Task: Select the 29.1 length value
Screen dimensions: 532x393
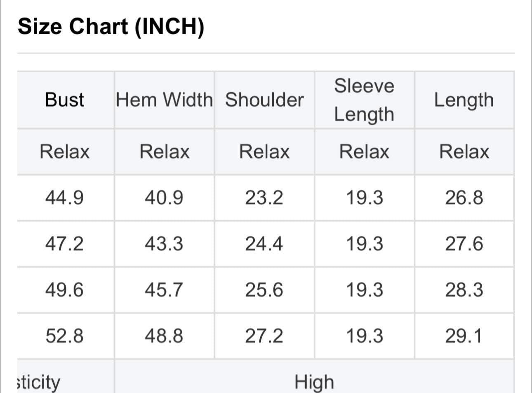Action: coord(464,336)
